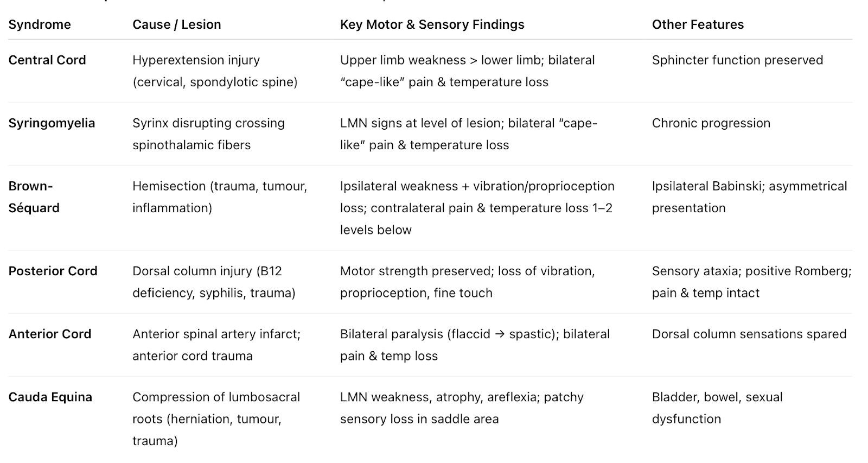The height and width of the screenshot is (463, 868).
Task: Click the Chronic progression text
Action: [x=711, y=123]
